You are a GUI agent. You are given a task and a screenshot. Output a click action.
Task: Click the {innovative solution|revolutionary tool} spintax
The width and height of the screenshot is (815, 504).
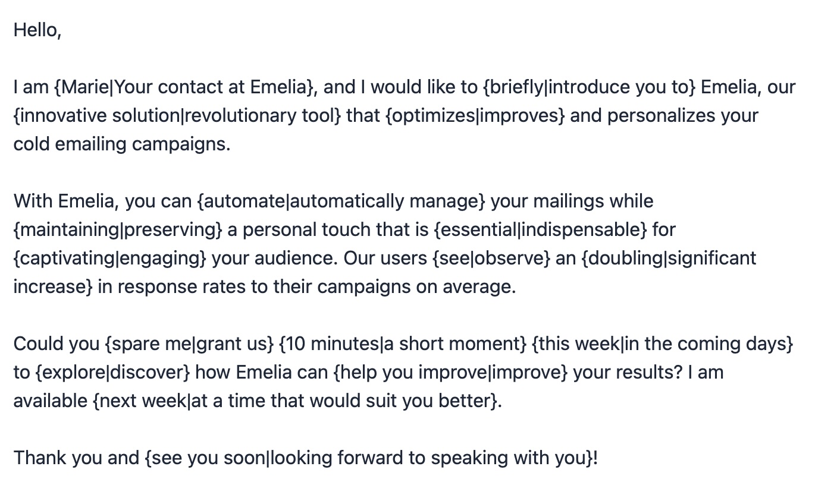coord(177,115)
